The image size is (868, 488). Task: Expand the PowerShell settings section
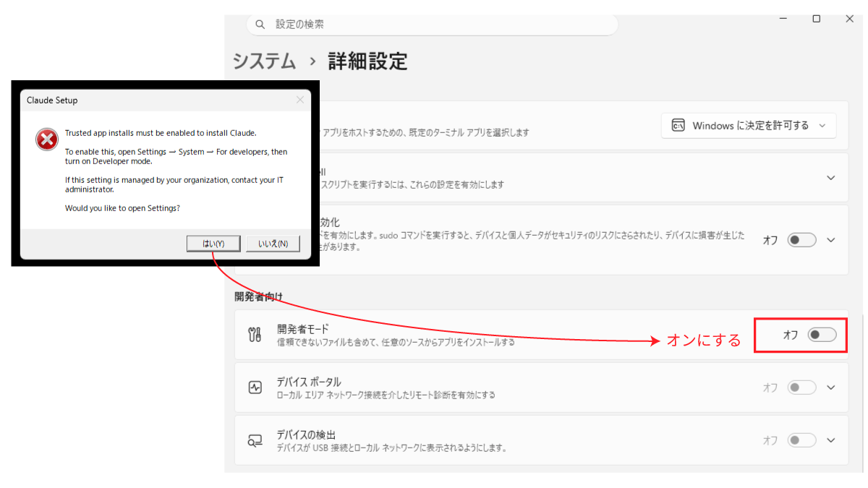click(831, 178)
